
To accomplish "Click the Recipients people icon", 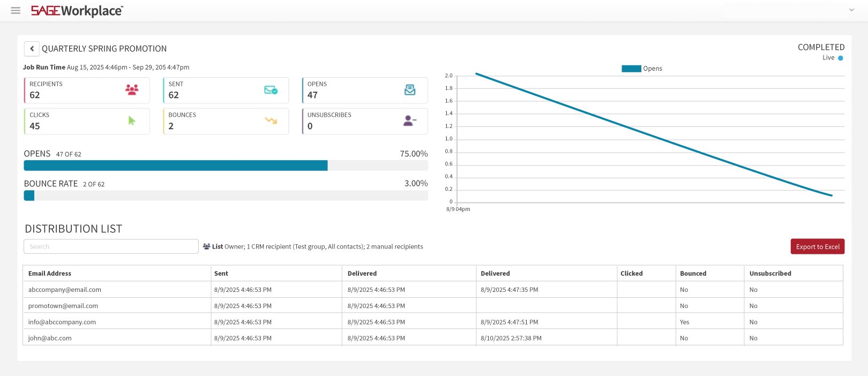I will (x=132, y=90).
